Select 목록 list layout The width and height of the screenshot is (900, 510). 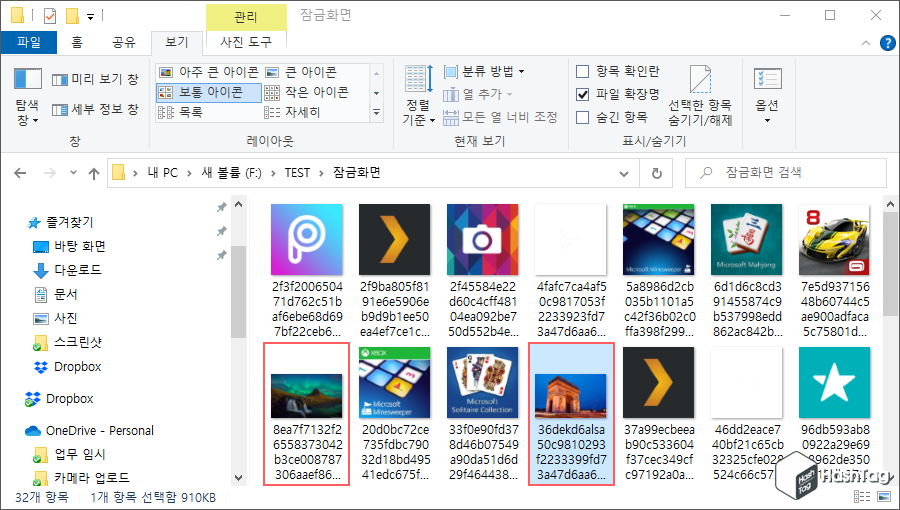click(181, 112)
